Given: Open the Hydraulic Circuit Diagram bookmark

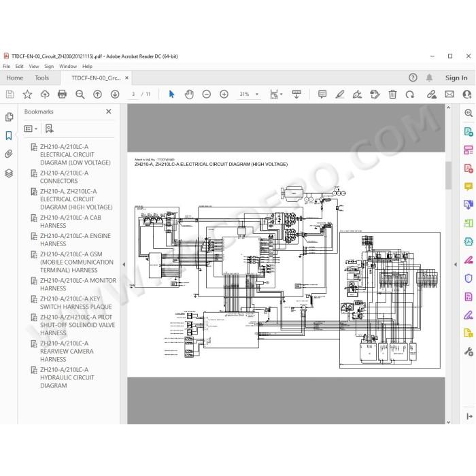Looking at the screenshot, I should pyautogui.click(x=67, y=377).
